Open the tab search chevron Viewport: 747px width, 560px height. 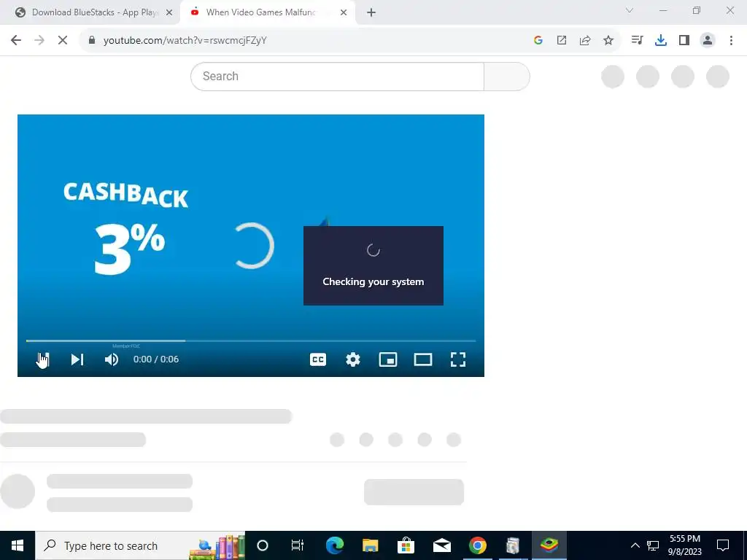630,10
